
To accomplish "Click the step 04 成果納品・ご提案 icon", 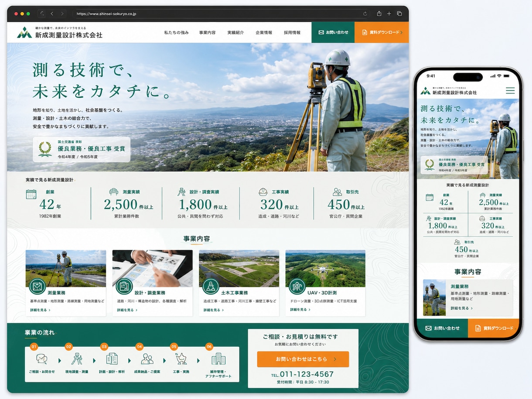I will click(147, 359).
